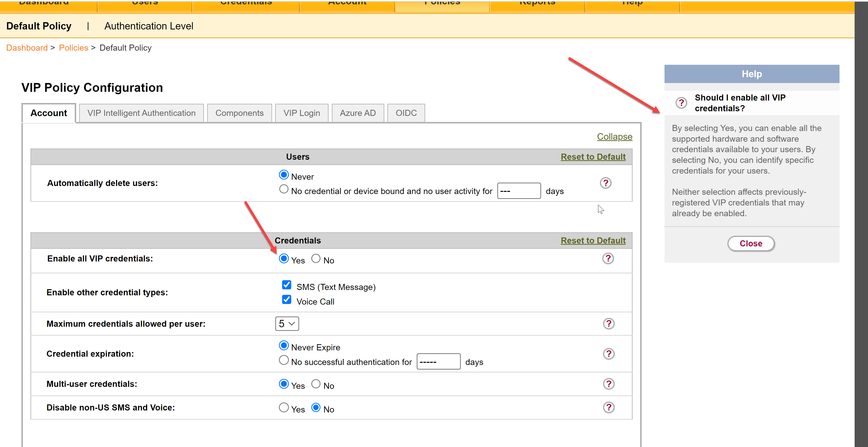Switch to VIP Intelligent Authentication tab
868x447 pixels.
tap(141, 113)
